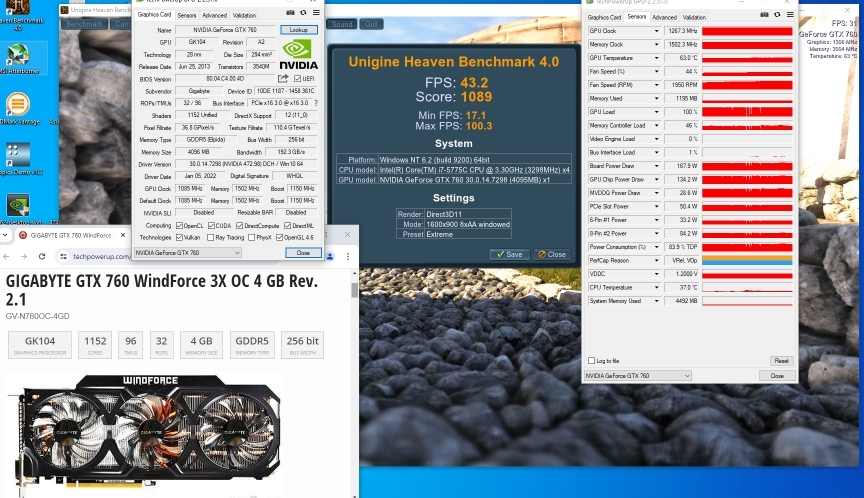Open Validation tab in Sensors window
This screenshot has width=864, height=498.
pos(694,18)
